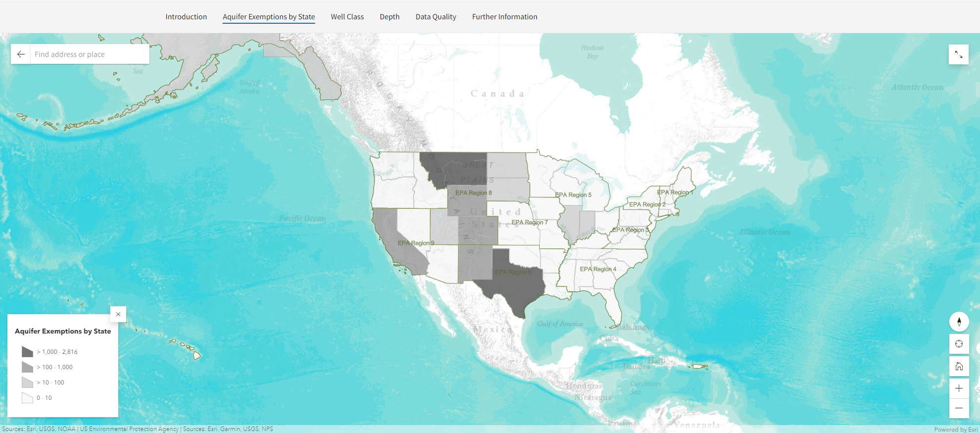Select Aquifer Exemptions by State tab
The image size is (980, 433).
click(269, 17)
